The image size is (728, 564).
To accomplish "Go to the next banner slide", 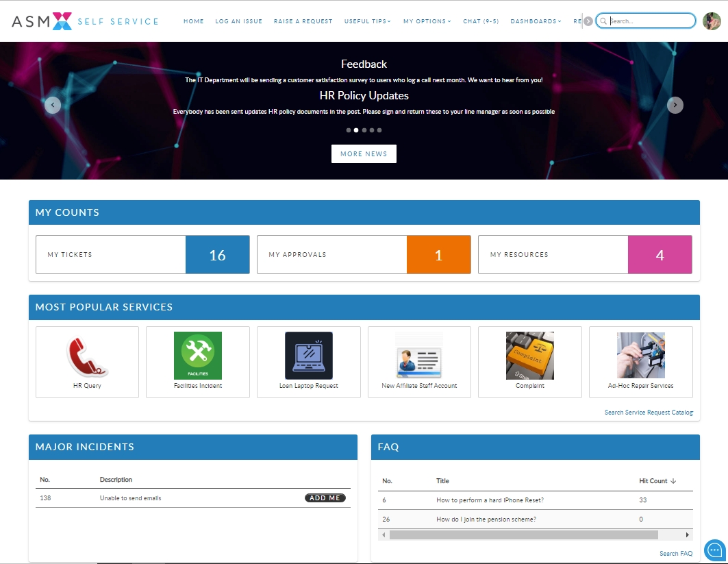I will 675,105.
